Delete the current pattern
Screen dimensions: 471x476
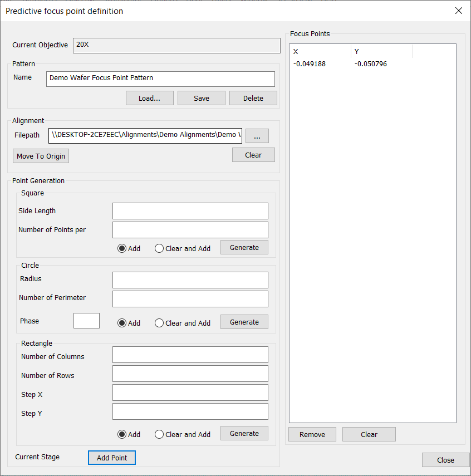(x=253, y=98)
